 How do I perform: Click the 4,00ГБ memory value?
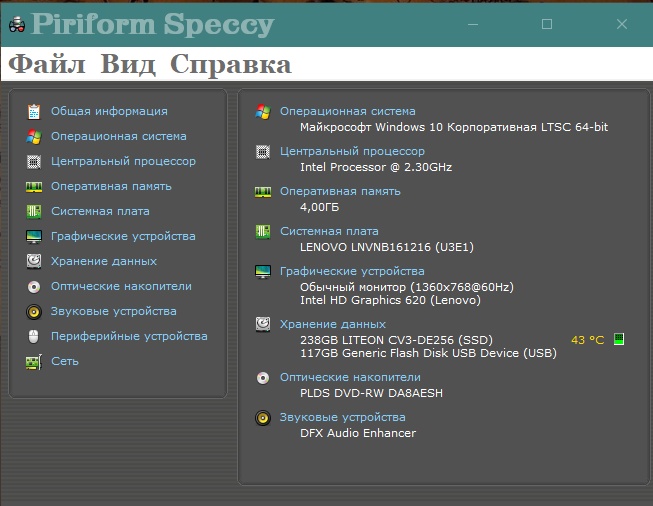coord(319,207)
